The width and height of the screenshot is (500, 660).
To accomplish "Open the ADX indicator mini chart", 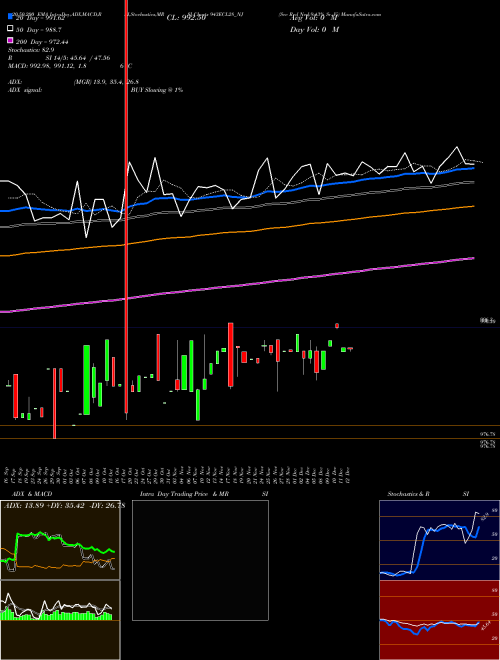I will 60,540.
